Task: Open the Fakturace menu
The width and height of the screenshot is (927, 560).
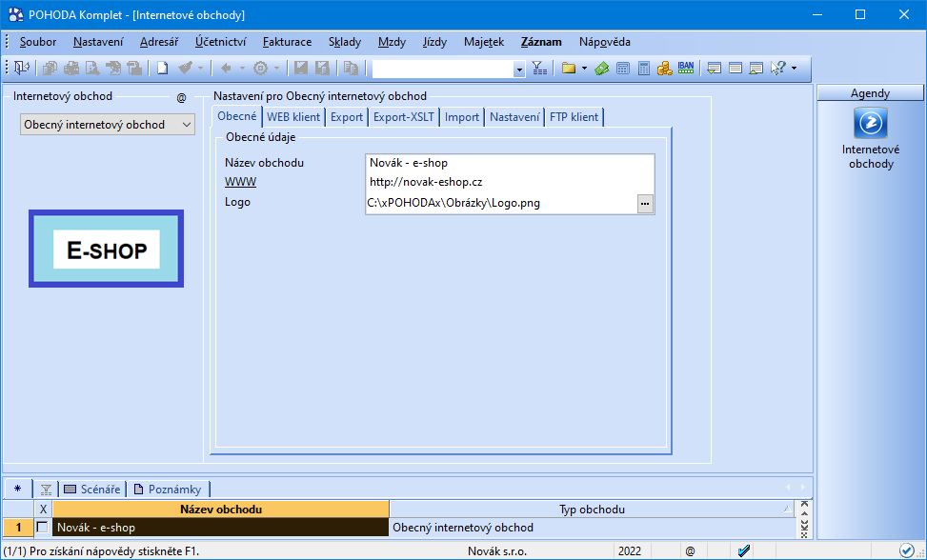Action: [288, 42]
